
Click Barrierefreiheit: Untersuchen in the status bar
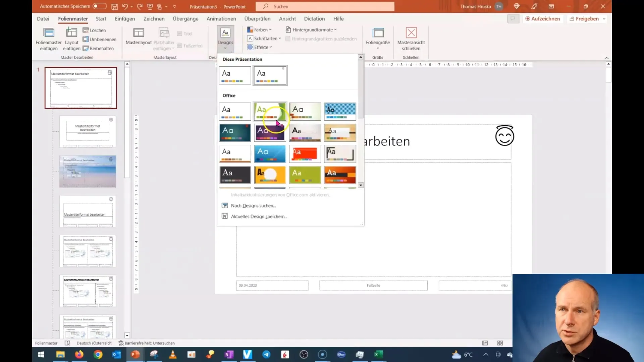[x=147, y=343]
